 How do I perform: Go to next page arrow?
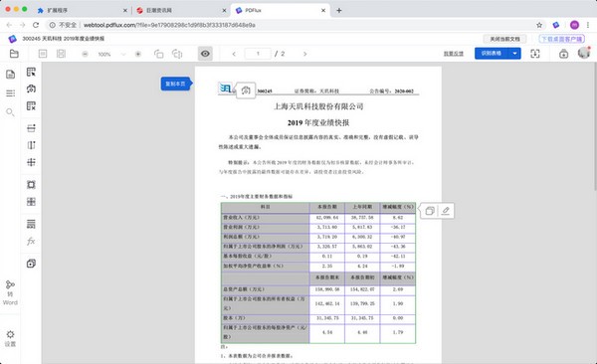click(x=304, y=54)
